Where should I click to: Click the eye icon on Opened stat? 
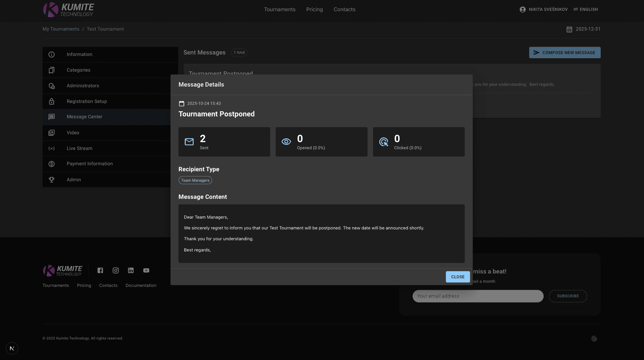[286, 142]
